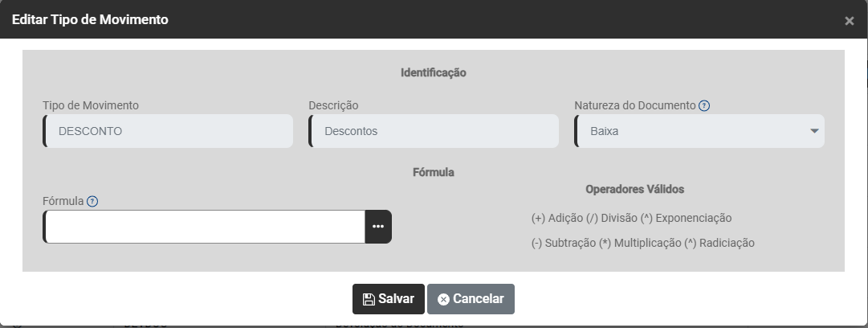Click help icon beside Natureza do Documento
The height and width of the screenshot is (328, 868).
click(704, 105)
